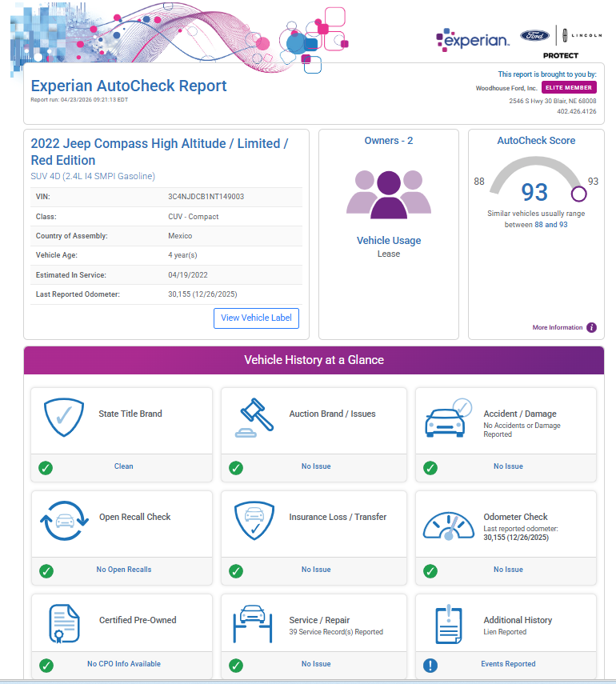Click green check beside No CPO Info Available
The width and height of the screenshot is (616, 684).
[x=46, y=666]
